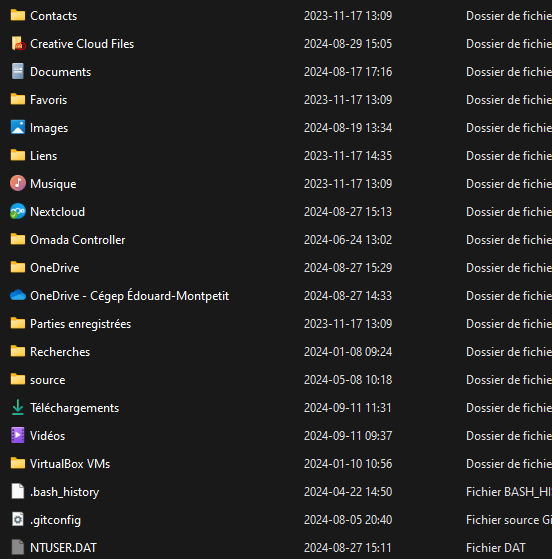Click the Documents folder icon
This screenshot has height=559, width=552.
[x=18, y=71]
